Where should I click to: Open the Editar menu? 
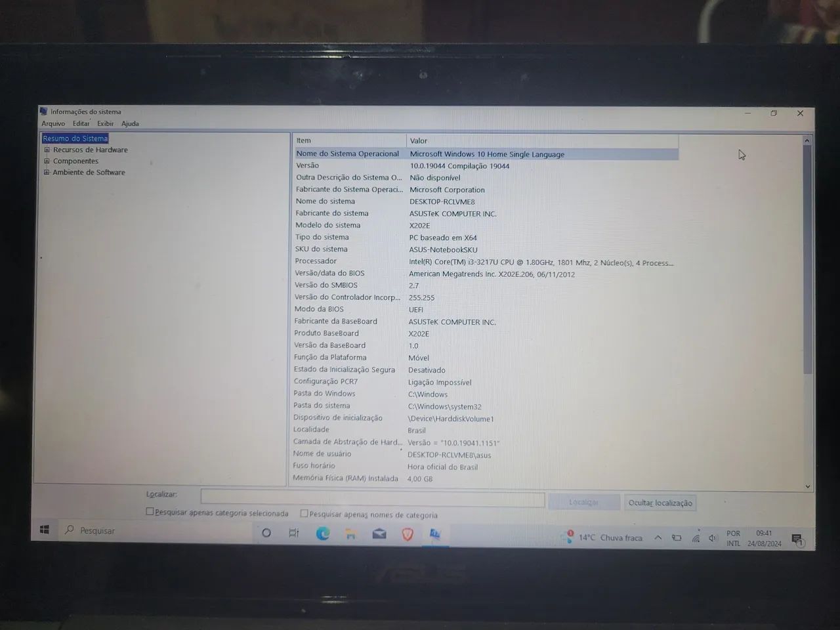point(81,123)
